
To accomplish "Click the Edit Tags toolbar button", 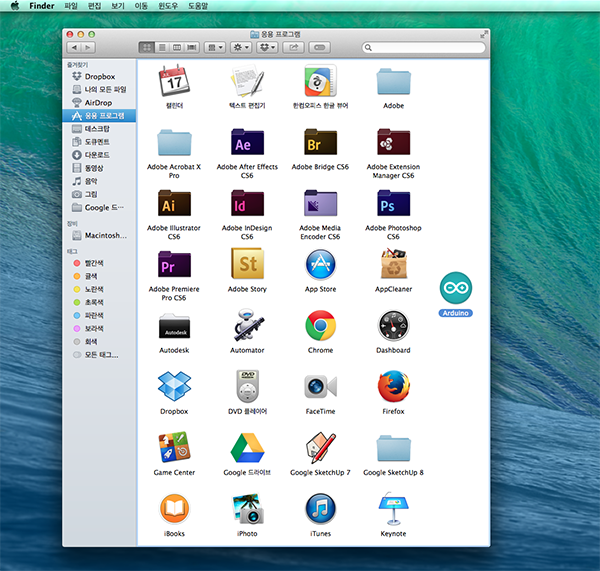I will point(320,47).
